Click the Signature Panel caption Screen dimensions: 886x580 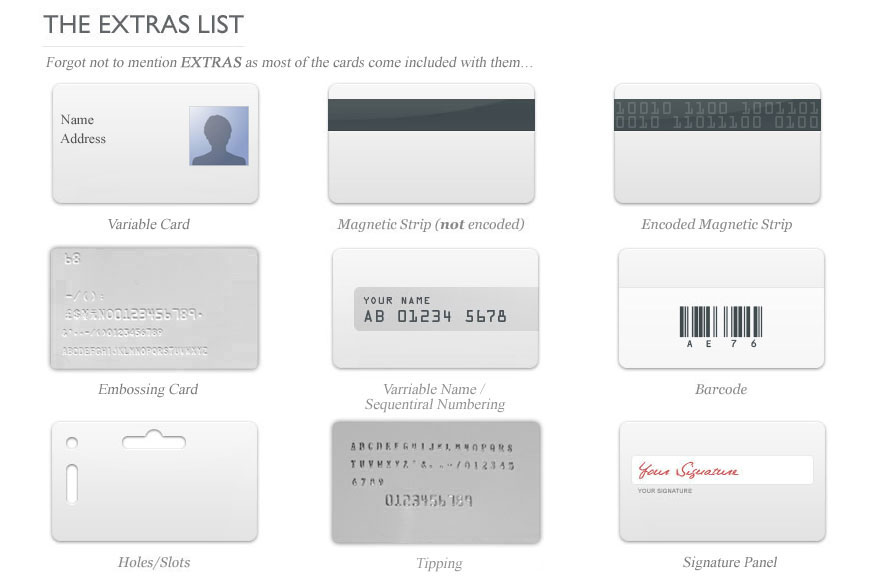729,562
